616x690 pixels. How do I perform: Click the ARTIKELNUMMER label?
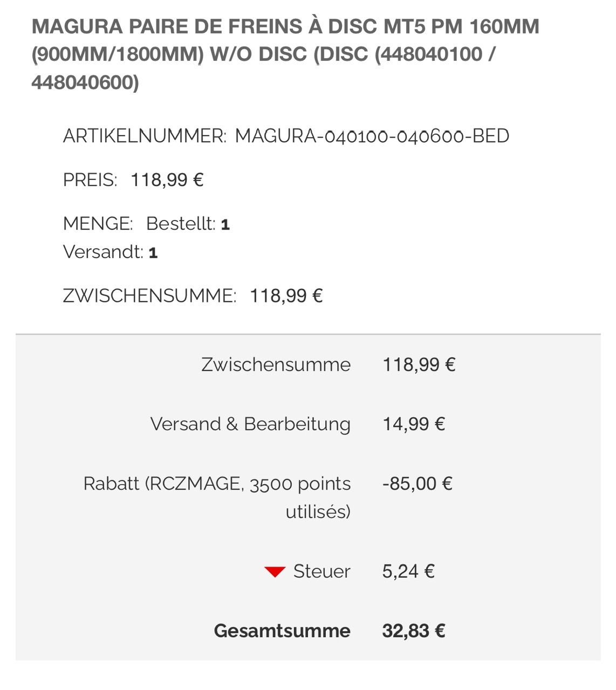pos(144,136)
